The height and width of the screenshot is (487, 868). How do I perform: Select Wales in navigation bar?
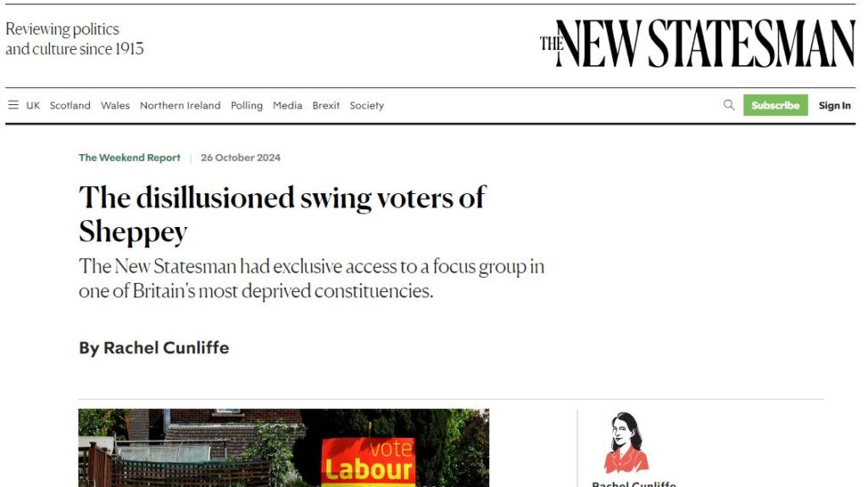[115, 106]
